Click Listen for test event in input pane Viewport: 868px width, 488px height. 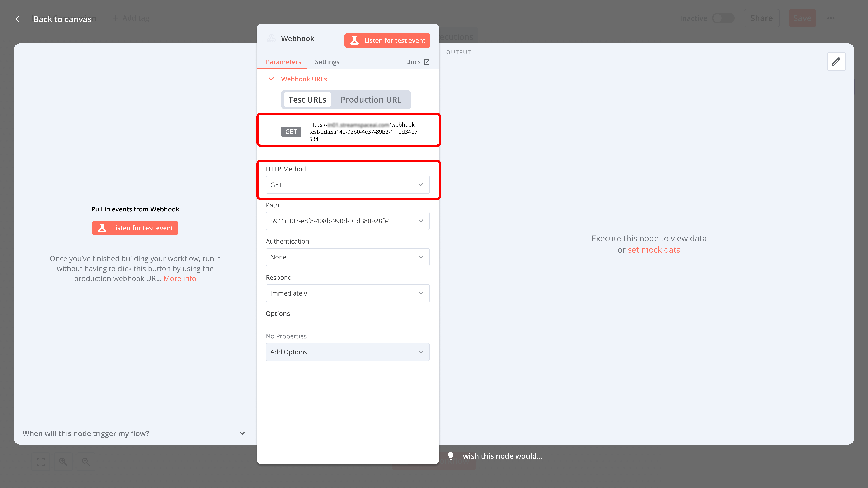point(135,228)
